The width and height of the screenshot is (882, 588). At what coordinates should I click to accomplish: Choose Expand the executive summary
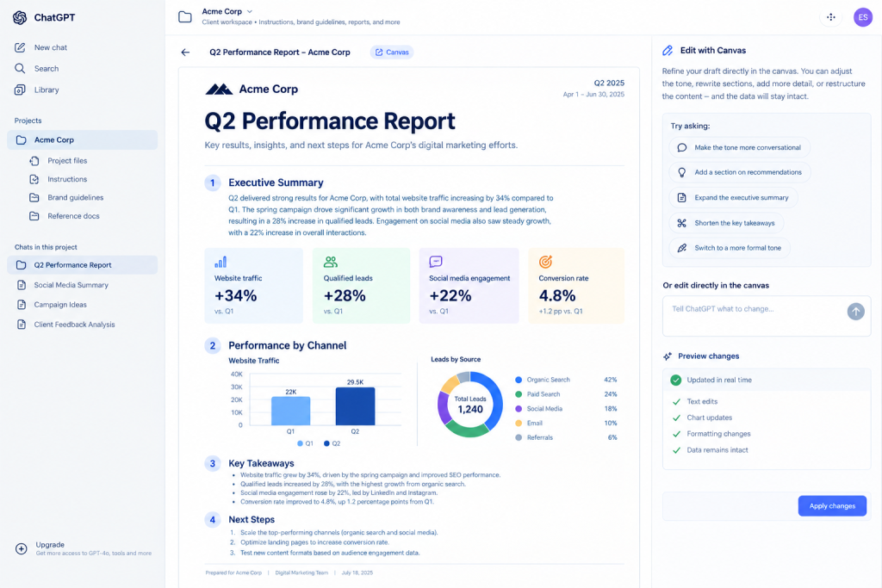[x=734, y=198]
